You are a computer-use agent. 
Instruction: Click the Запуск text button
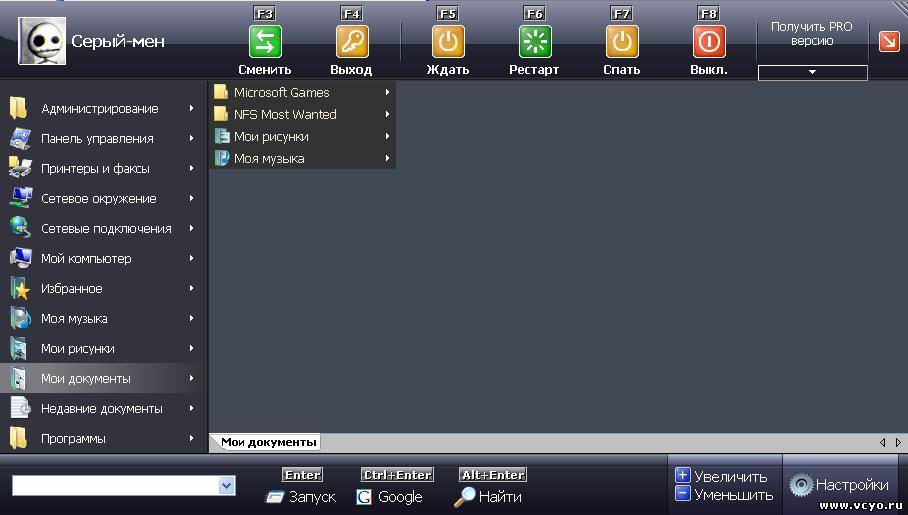312,497
